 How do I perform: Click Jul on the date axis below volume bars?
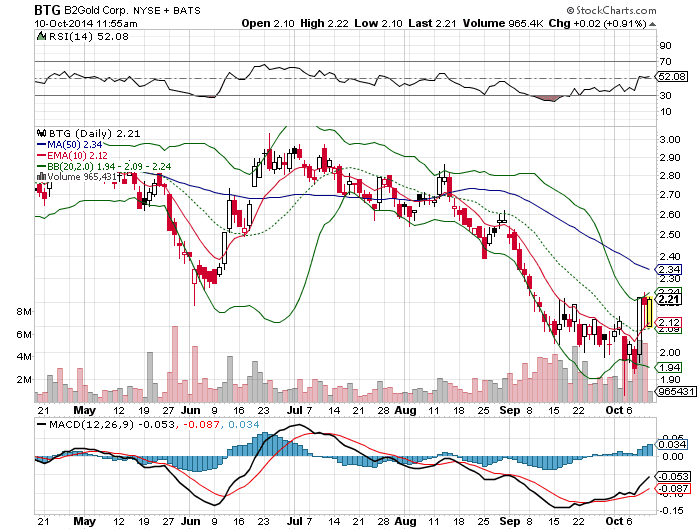coord(295,410)
